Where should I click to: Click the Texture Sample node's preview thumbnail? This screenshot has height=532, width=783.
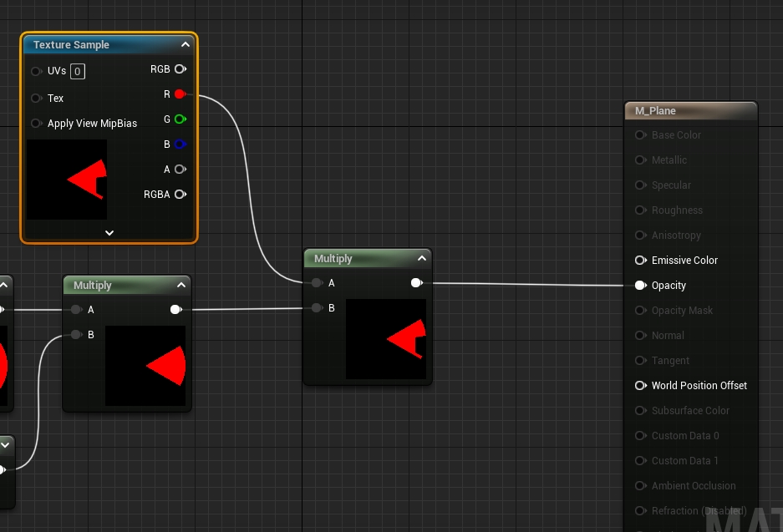pyautogui.click(x=67, y=180)
